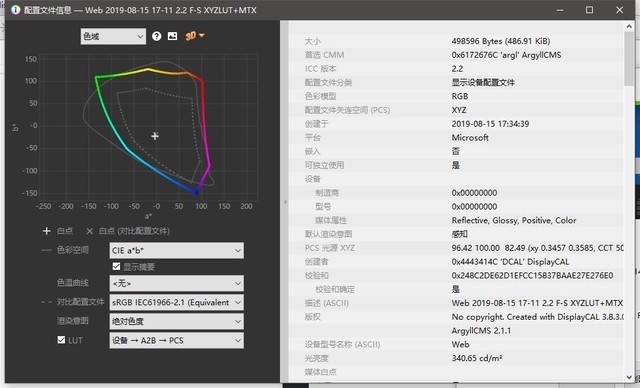Viewport: 640px width, 388px height.
Task: Click the profile info window icon
Action: (16, 10)
